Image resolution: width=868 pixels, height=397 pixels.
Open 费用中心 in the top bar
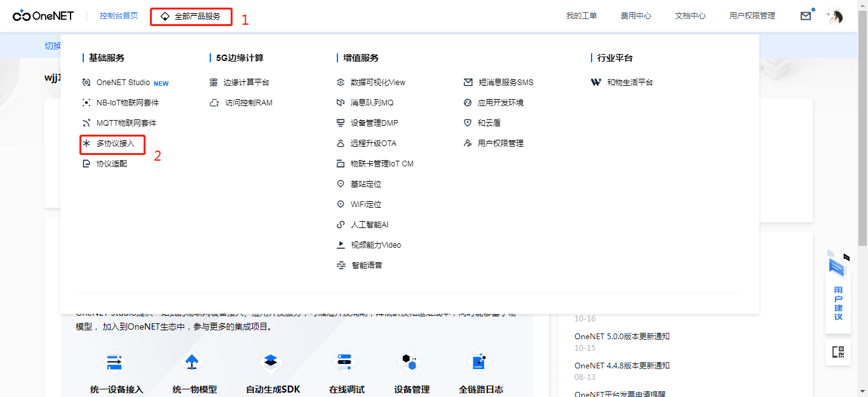[x=636, y=16]
